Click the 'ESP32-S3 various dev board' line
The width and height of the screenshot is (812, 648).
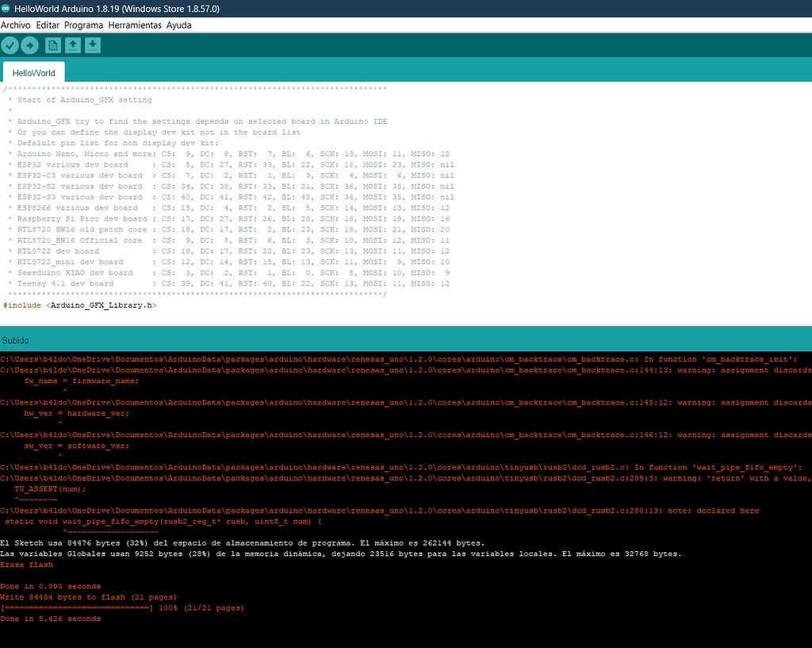231,197
